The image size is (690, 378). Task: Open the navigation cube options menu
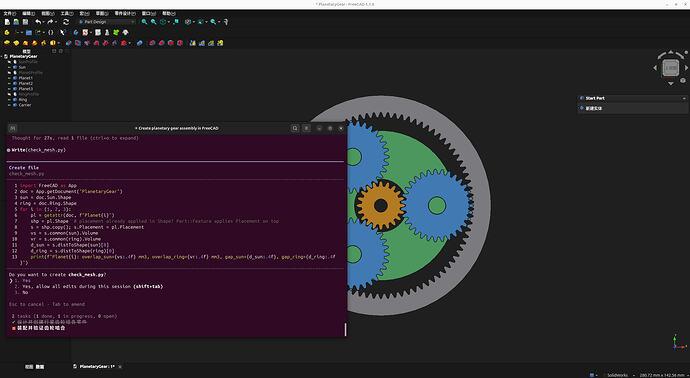[683, 81]
